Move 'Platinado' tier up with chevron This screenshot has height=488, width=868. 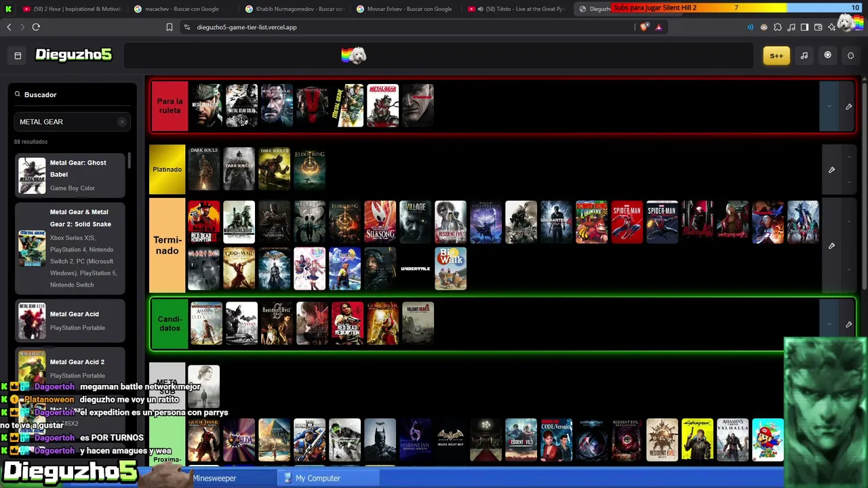[849, 157]
